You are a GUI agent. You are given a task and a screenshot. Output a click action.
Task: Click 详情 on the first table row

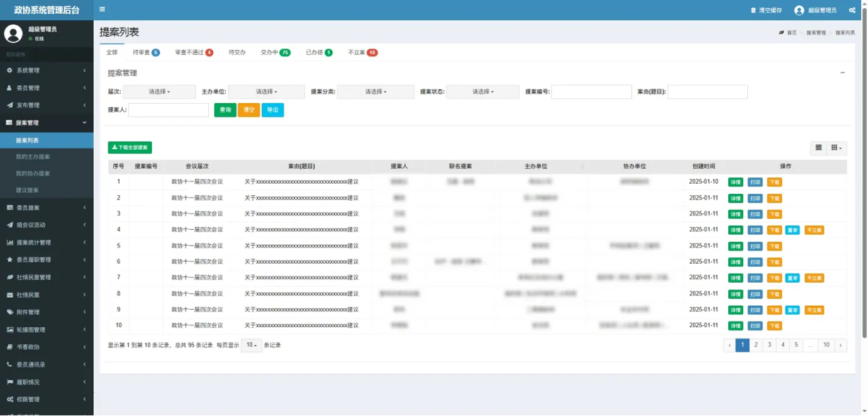[x=735, y=182]
